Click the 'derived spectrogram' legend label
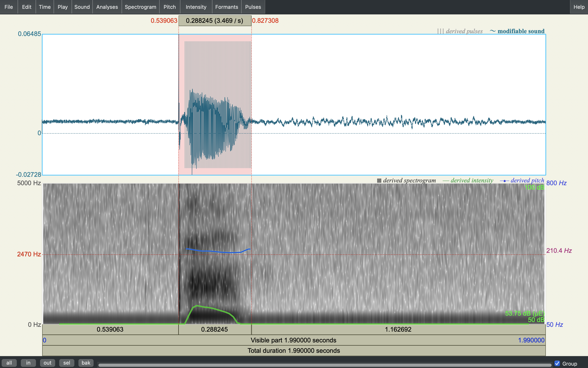588x368 pixels. (x=409, y=180)
